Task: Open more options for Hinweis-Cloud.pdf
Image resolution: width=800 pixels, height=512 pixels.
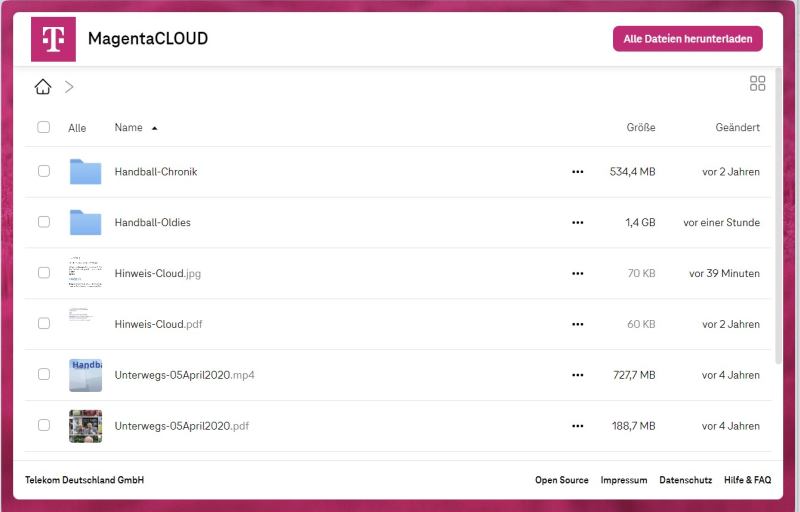Action: 578,324
